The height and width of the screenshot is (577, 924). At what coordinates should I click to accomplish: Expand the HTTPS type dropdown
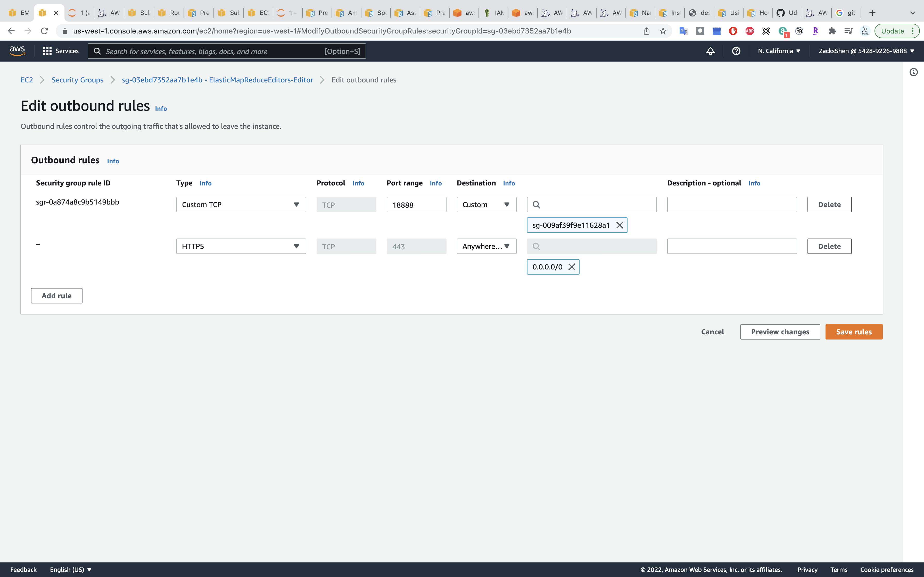click(241, 247)
